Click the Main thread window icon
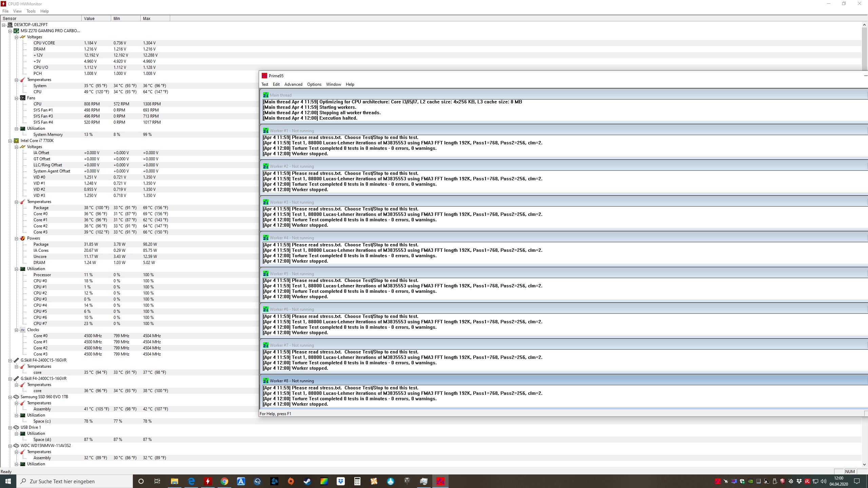The height and width of the screenshot is (488, 868). pyautogui.click(x=265, y=95)
